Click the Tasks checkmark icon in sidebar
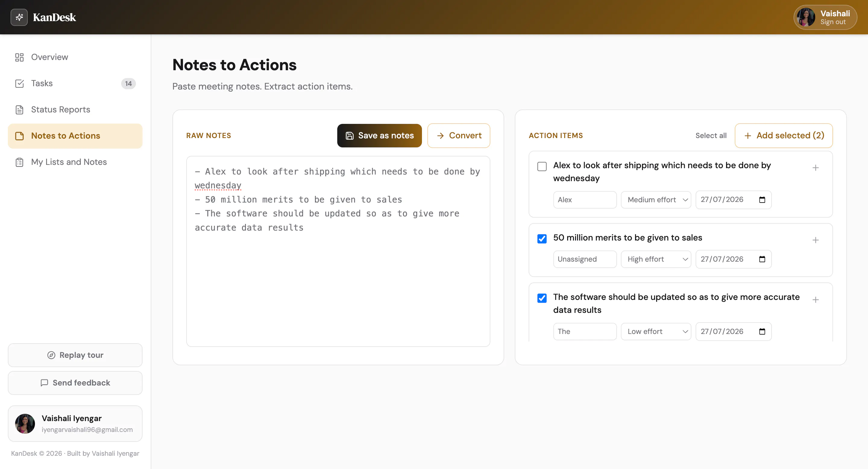Image resolution: width=868 pixels, height=469 pixels. coord(20,83)
